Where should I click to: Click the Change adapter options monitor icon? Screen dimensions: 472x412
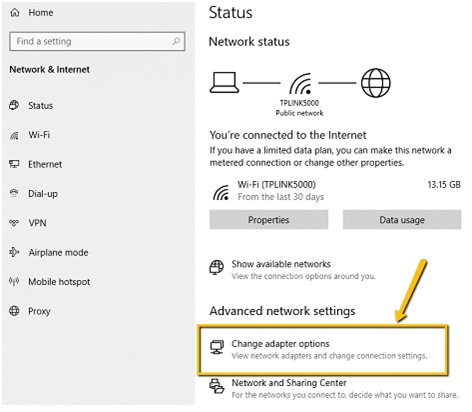click(217, 347)
